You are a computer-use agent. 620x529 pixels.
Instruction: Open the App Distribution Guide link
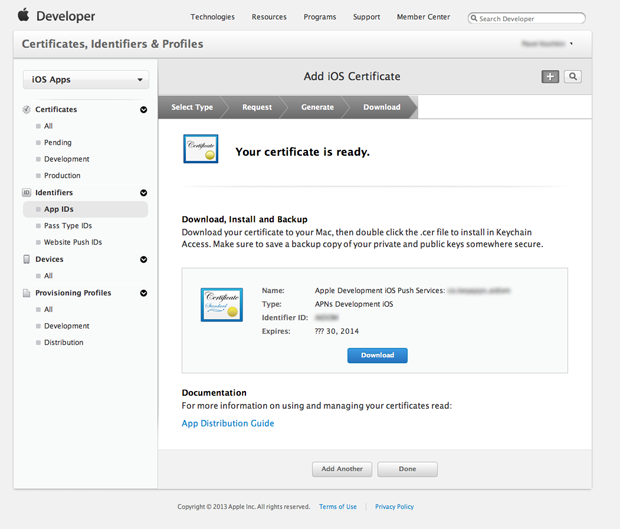coord(228,423)
